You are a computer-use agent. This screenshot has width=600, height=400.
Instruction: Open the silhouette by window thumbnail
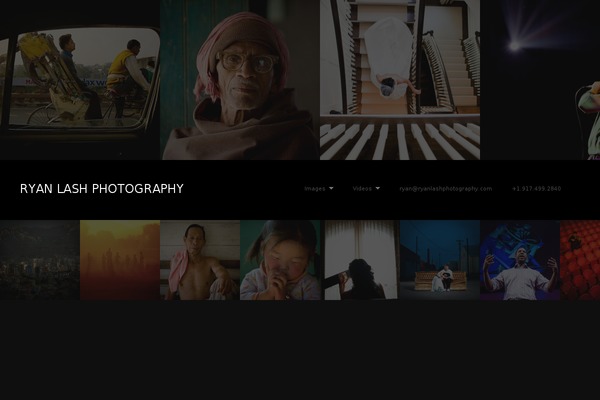click(360, 260)
